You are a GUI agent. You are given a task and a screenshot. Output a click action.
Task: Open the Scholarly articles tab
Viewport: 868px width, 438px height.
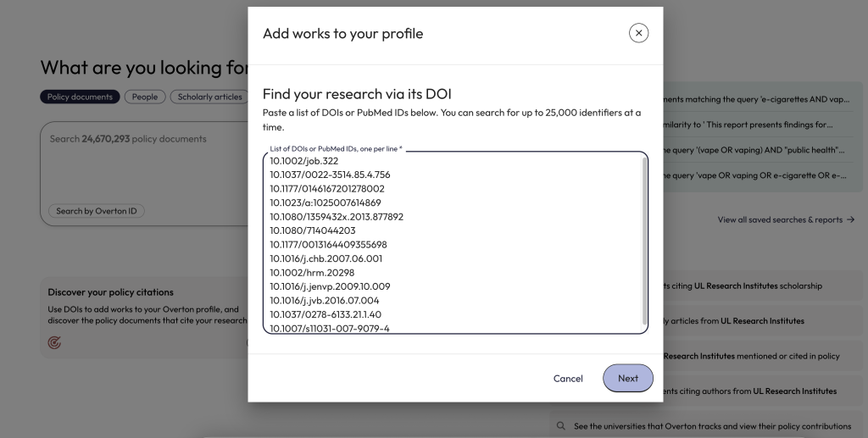pyautogui.click(x=209, y=97)
